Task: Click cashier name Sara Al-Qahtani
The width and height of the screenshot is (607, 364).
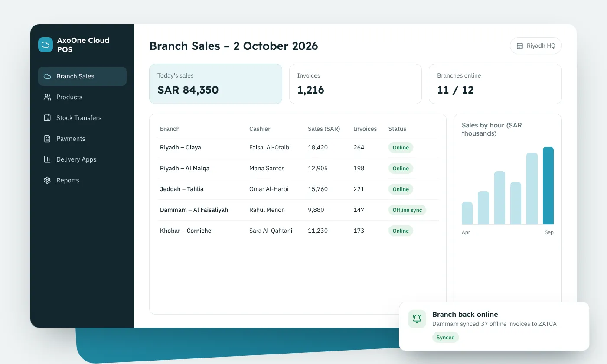Action: point(271,231)
